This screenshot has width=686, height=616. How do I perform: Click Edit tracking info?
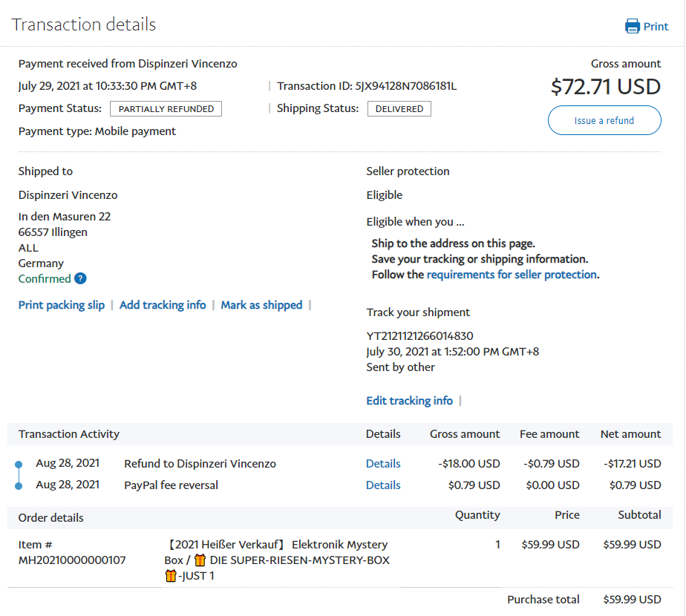[409, 401]
